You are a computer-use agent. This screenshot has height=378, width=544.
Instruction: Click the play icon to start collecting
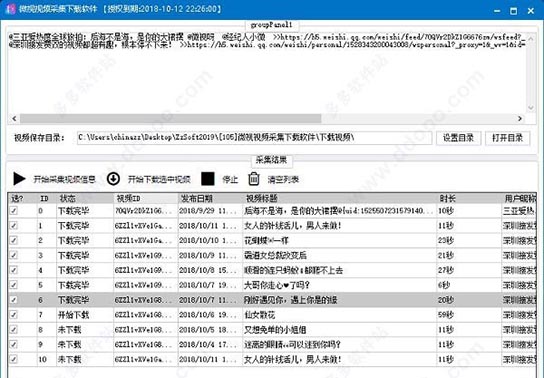click(x=19, y=179)
